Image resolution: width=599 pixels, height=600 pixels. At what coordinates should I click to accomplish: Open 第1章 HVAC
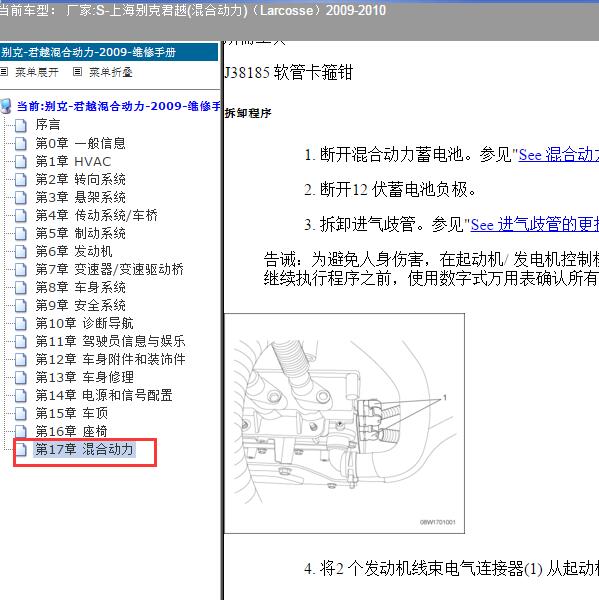click(x=73, y=161)
